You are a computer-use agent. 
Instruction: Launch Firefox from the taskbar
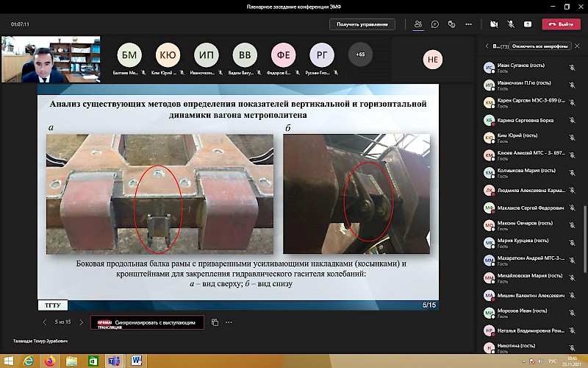(49, 361)
